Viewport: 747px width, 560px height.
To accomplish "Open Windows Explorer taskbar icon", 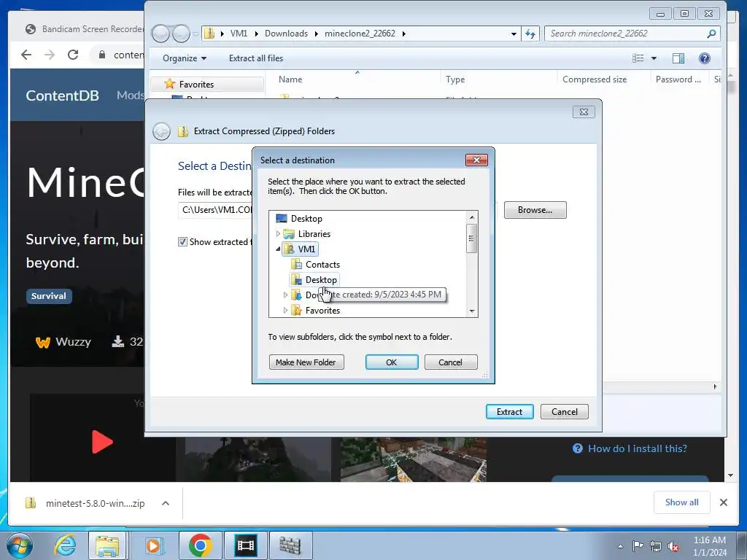I will pyautogui.click(x=108, y=545).
